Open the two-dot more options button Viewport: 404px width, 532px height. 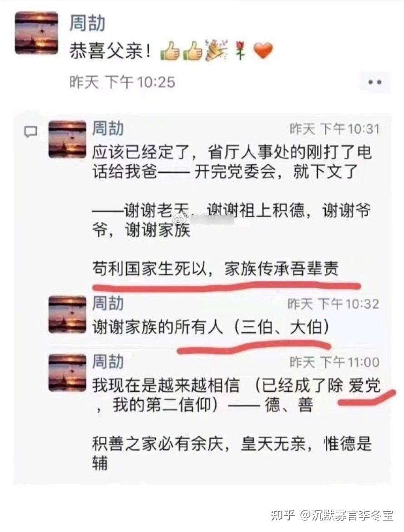coord(375,82)
